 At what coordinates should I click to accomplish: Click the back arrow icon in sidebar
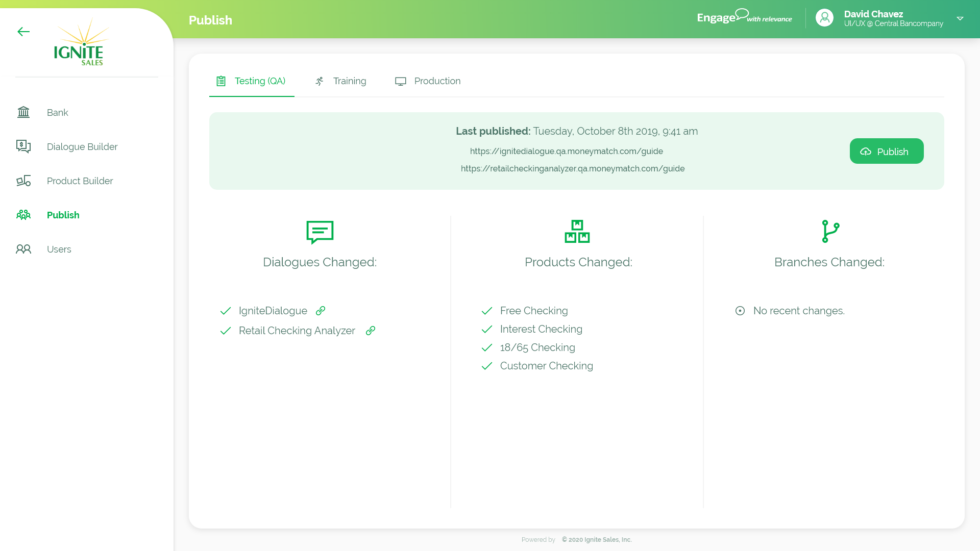pyautogui.click(x=23, y=32)
